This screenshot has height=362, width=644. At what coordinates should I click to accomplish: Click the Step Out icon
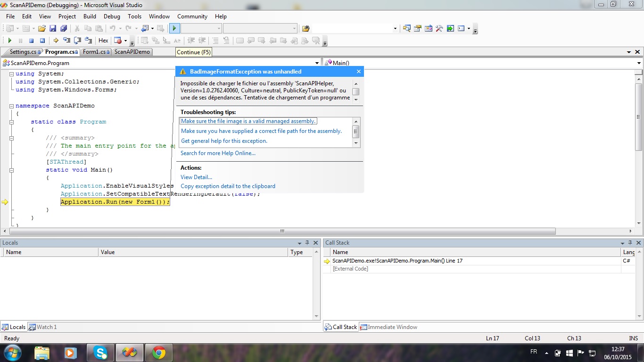coord(88,41)
